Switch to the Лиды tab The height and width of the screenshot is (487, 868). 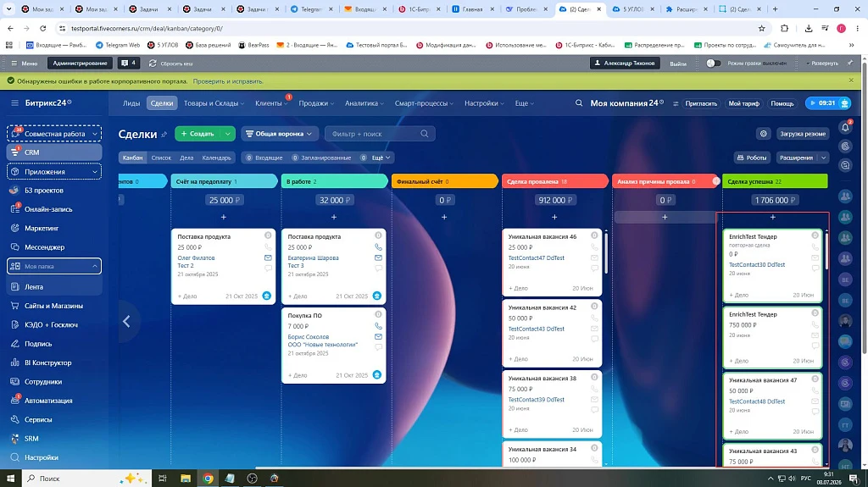131,103
